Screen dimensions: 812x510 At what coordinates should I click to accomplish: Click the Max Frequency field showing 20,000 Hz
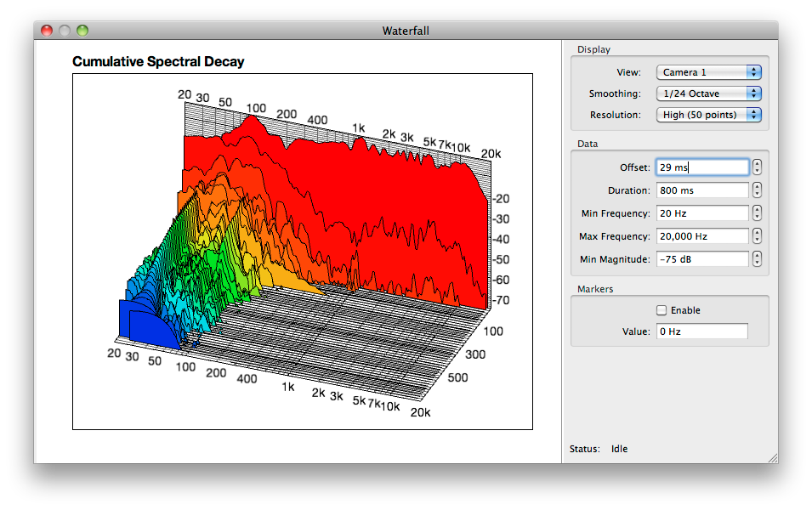click(702, 236)
